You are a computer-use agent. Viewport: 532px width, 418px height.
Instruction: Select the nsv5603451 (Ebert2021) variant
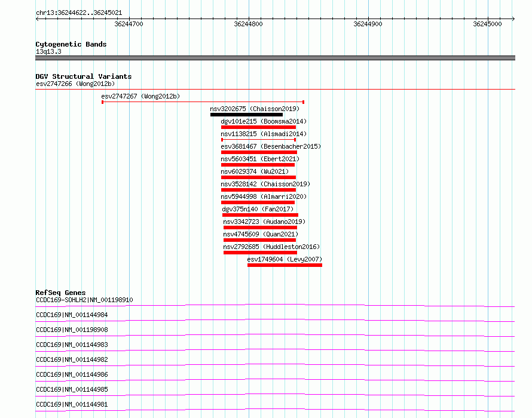click(260, 159)
